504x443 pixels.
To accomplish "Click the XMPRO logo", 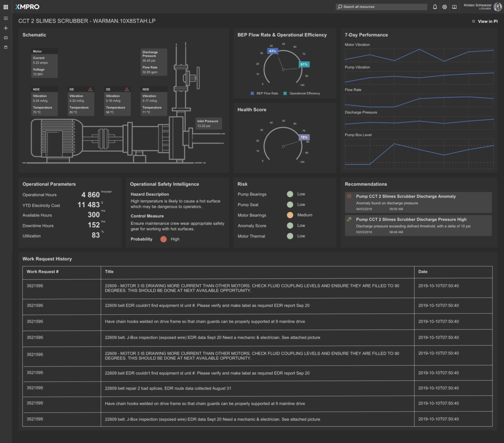I will (28, 7).
